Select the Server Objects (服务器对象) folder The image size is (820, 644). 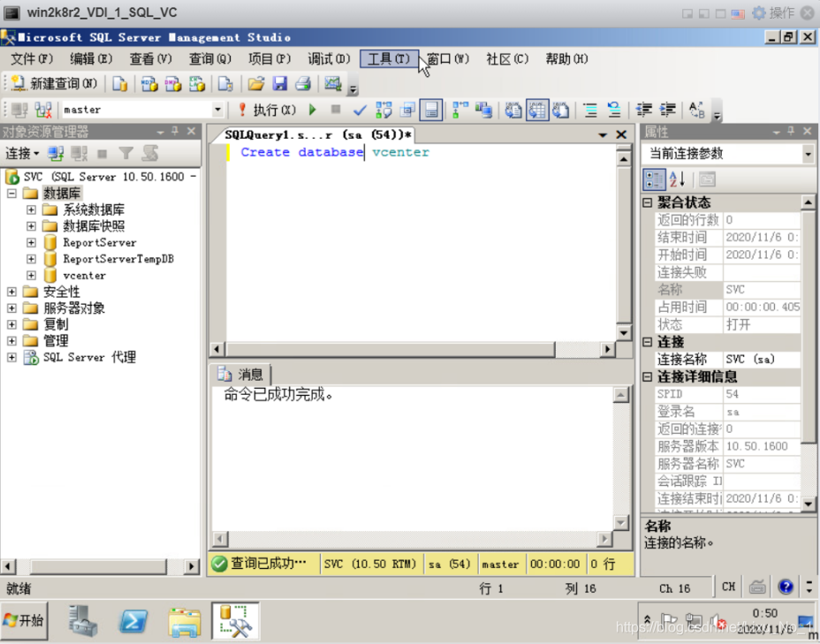coord(73,308)
